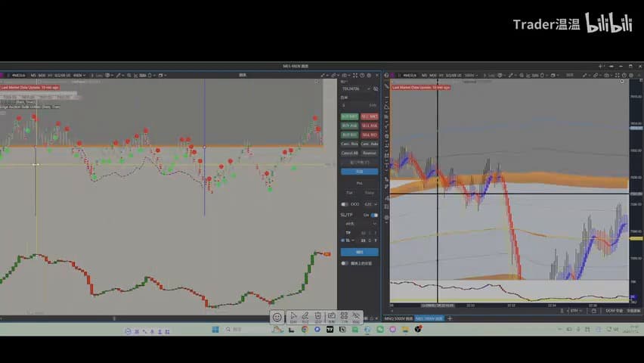Toggle the switch below the lower blue button
Image resolution: width=644 pixels, height=363 pixels.
(x=344, y=263)
